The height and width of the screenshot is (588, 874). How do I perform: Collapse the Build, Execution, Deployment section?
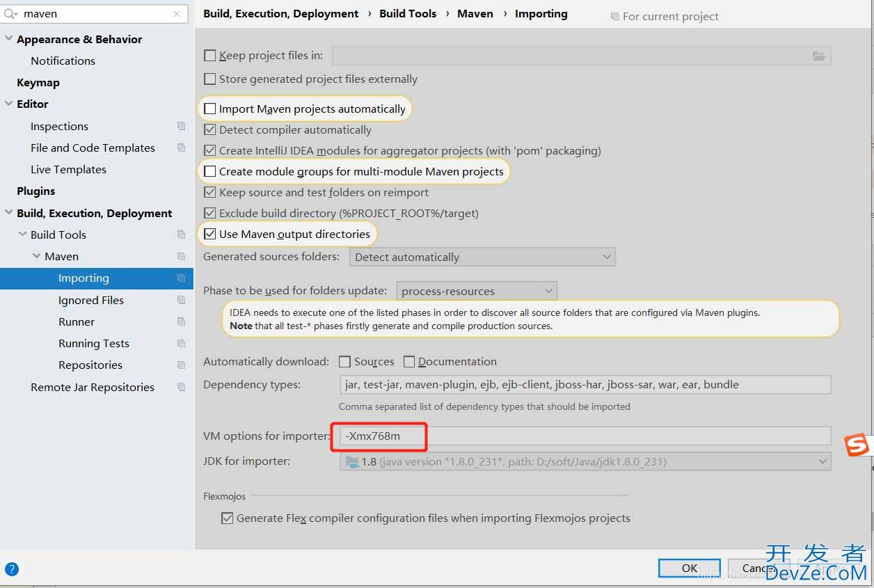pyautogui.click(x=8, y=213)
